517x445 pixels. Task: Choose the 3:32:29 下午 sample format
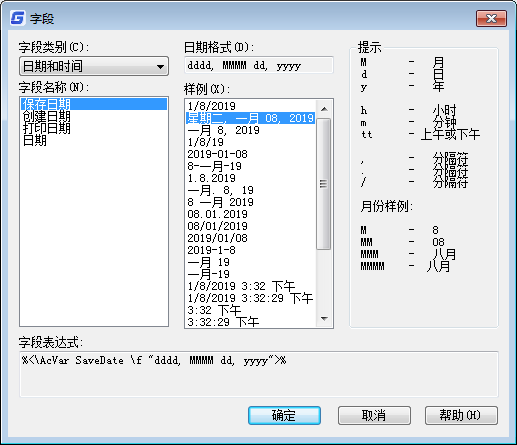click(250, 322)
